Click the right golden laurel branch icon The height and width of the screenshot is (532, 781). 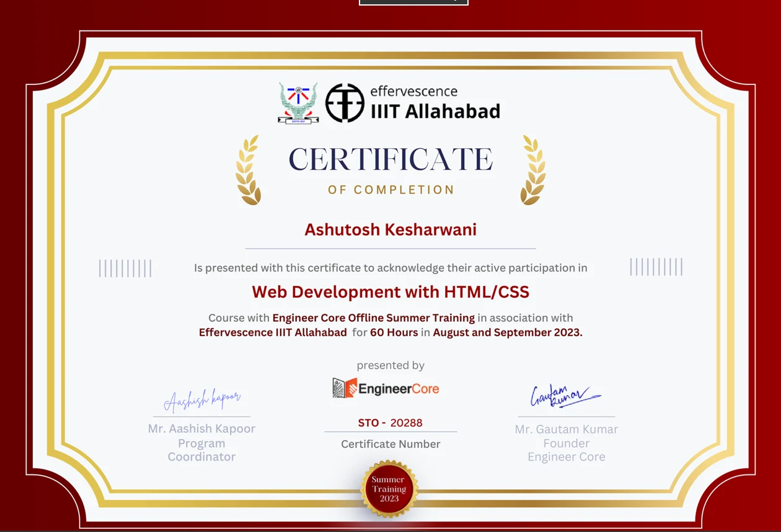[x=532, y=169]
